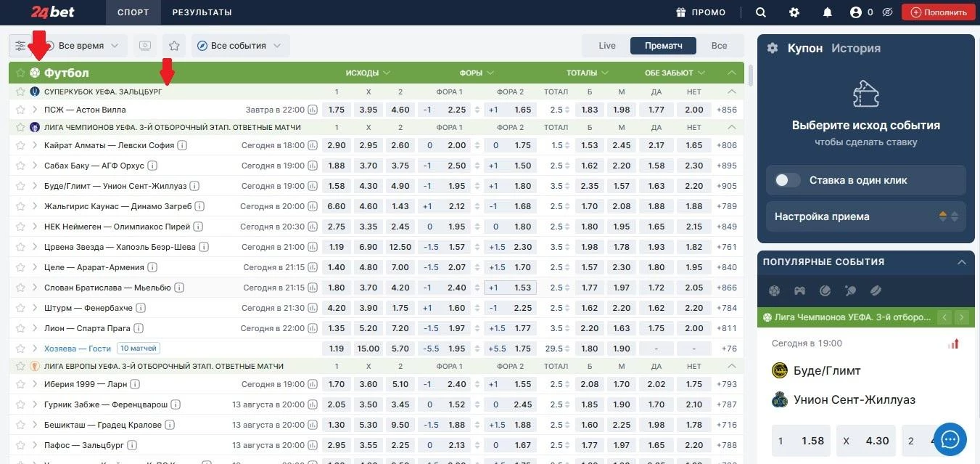Select table tennis icon in popular events
Screen dimensions: 980x464
(850, 291)
